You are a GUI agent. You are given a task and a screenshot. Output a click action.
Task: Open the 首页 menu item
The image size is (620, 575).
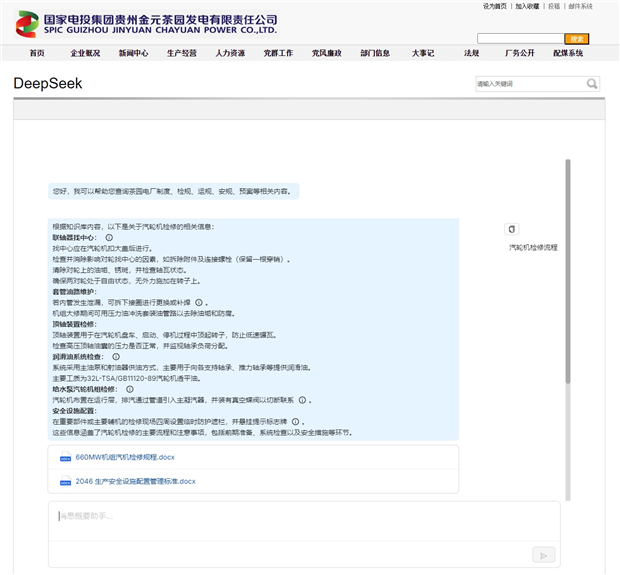(x=37, y=53)
